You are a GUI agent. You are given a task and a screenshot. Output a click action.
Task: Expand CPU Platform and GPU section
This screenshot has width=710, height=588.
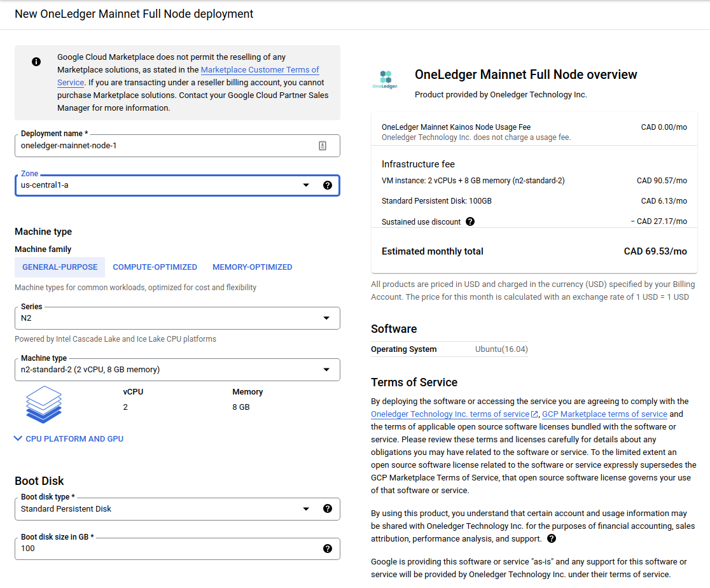[69, 438]
